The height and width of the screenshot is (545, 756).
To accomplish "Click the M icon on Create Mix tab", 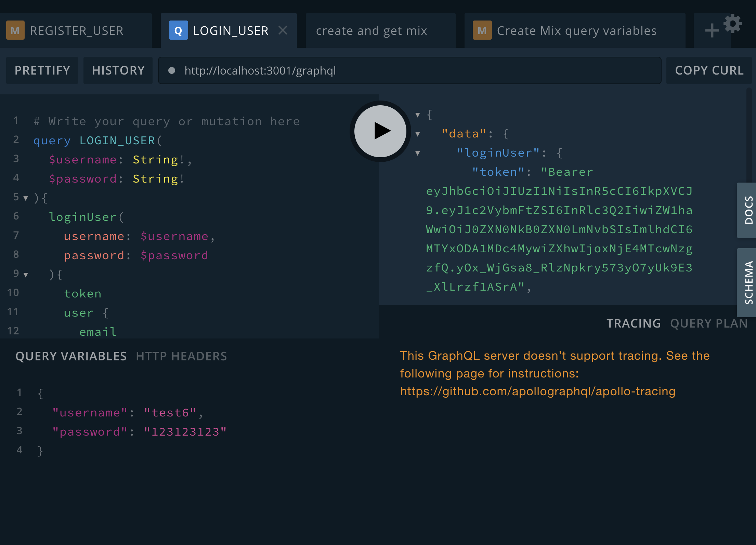I will pyautogui.click(x=482, y=30).
